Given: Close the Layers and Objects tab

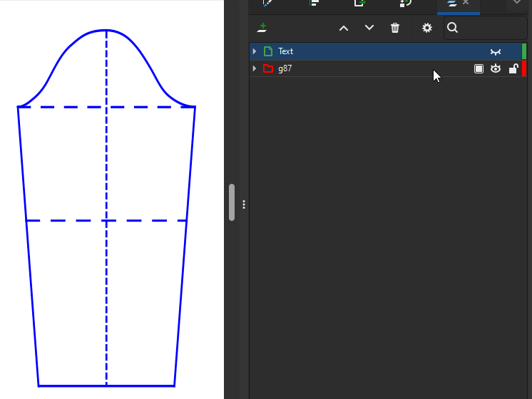Looking at the screenshot, I should [x=466, y=2].
